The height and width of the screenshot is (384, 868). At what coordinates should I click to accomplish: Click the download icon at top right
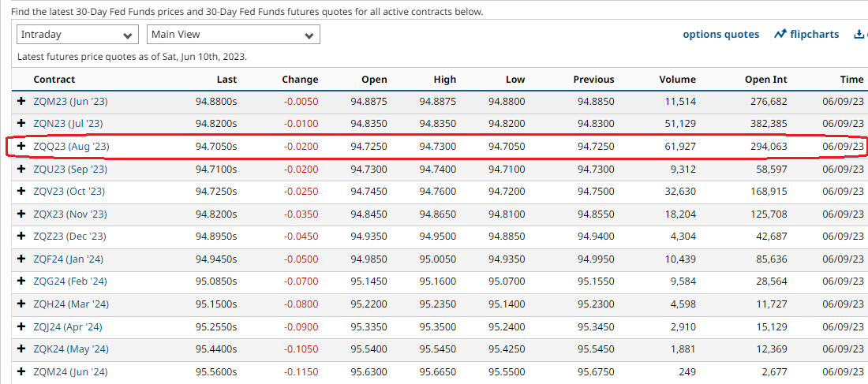859,35
